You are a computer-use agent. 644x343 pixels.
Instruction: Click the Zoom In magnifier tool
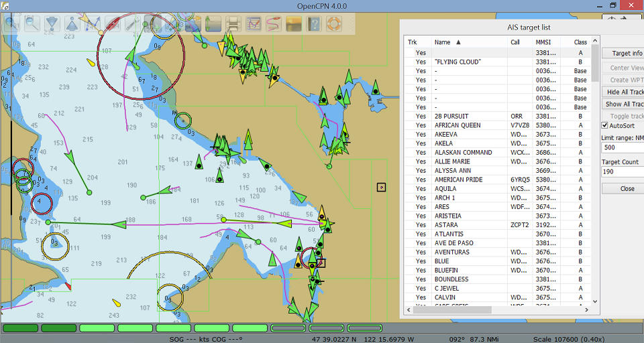(x=11, y=24)
